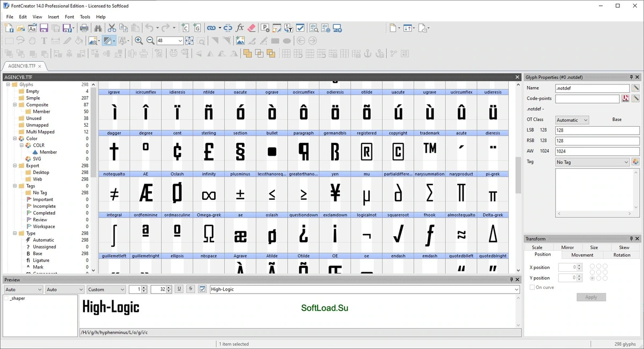Open the Font menu
The height and width of the screenshot is (349, 644).
pyautogui.click(x=69, y=17)
